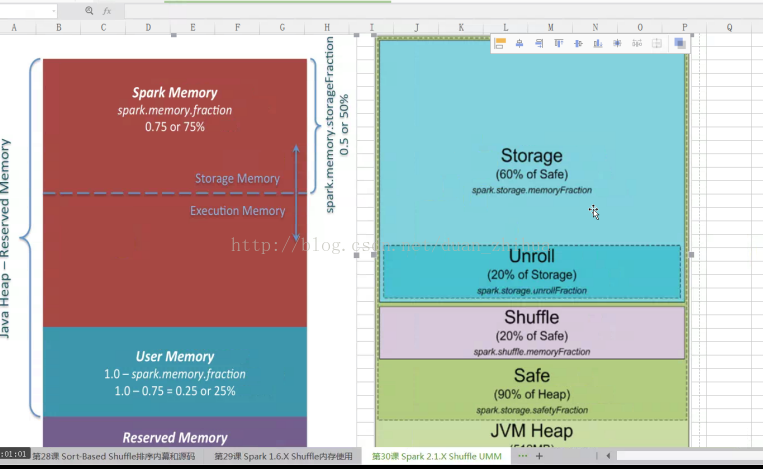Open the name box dropdown arrow
763x469 pixels.
tap(53, 11)
